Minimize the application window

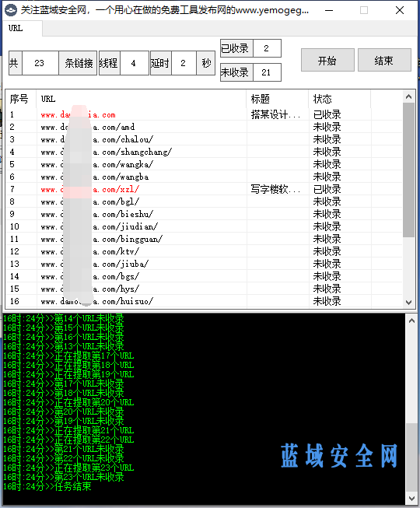click(329, 10)
